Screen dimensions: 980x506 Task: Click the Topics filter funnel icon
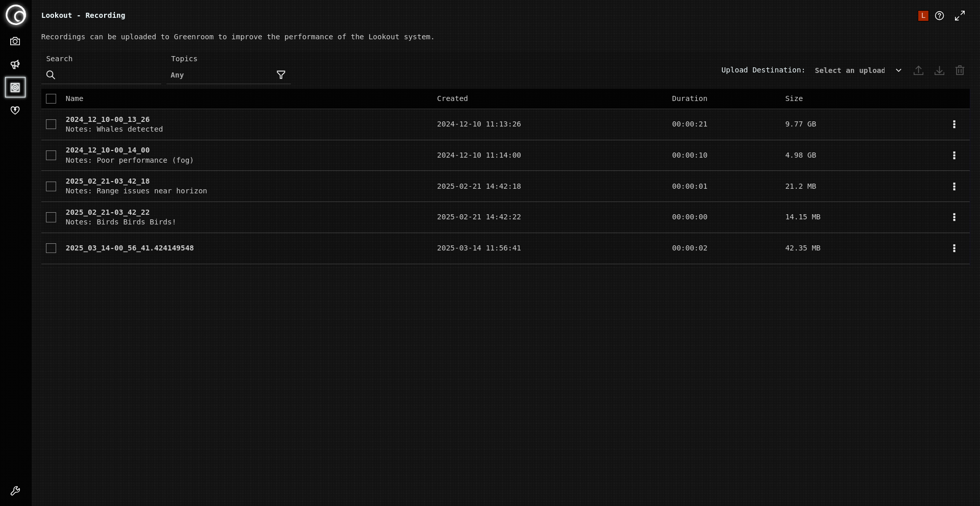point(281,75)
